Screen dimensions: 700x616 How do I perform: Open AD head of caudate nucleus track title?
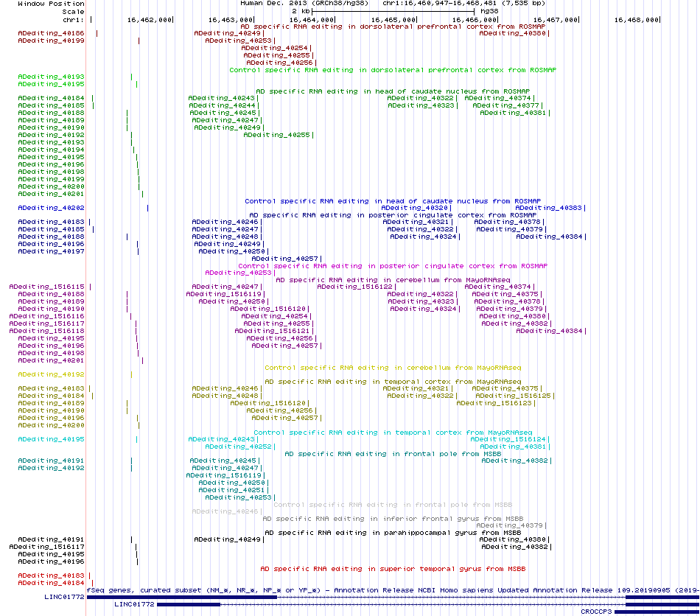(393, 91)
